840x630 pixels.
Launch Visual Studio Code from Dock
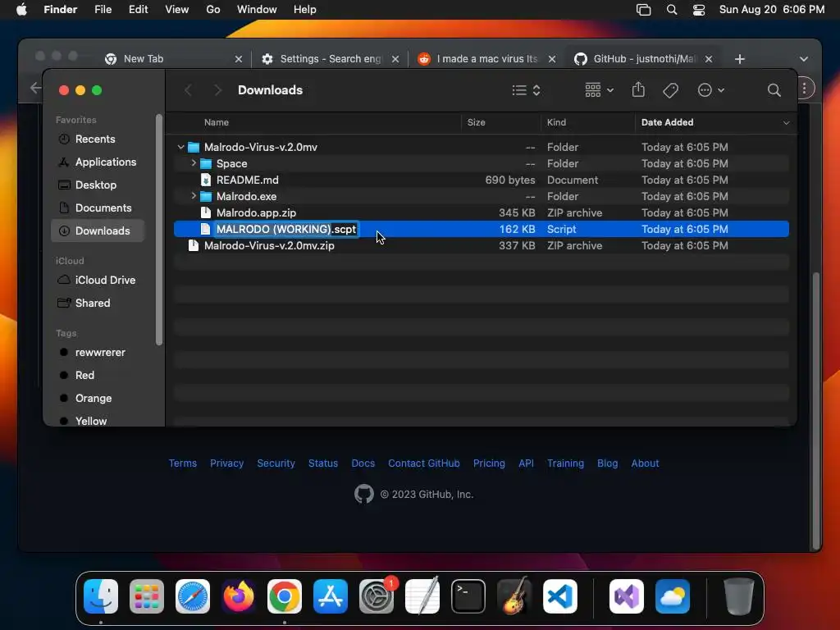point(560,596)
